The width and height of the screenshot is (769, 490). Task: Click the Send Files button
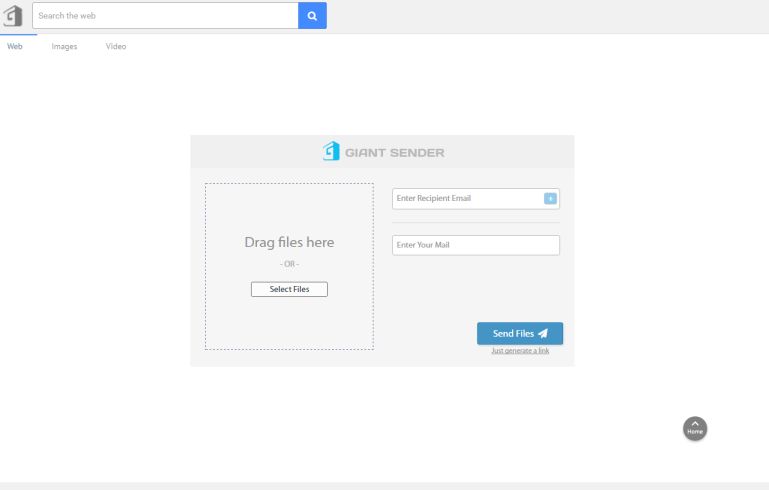click(x=520, y=334)
